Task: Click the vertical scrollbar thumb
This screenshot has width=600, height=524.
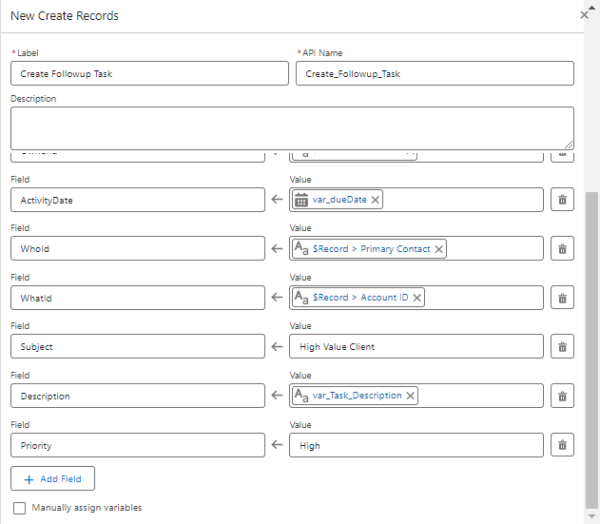Action: tap(592, 350)
